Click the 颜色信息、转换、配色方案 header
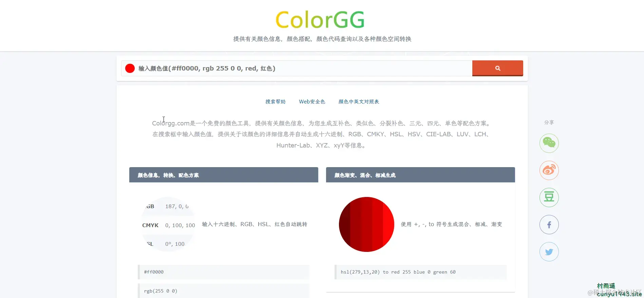 (224, 175)
